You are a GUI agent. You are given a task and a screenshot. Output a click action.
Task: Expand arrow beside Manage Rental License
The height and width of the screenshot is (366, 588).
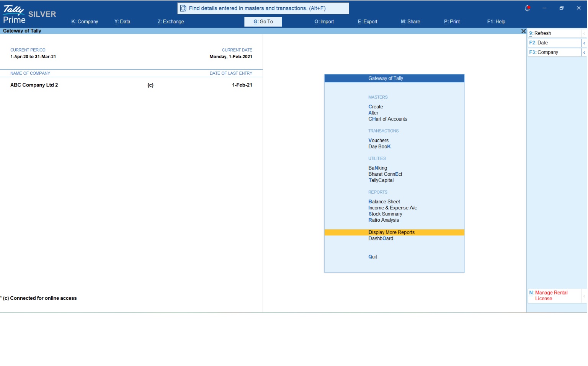pyautogui.click(x=584, y=296)
